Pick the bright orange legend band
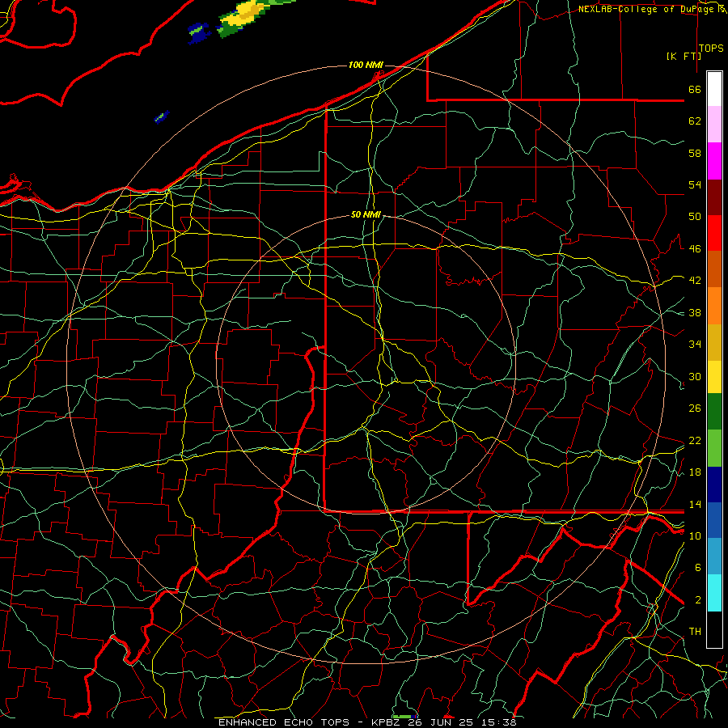 coord(714,306)
